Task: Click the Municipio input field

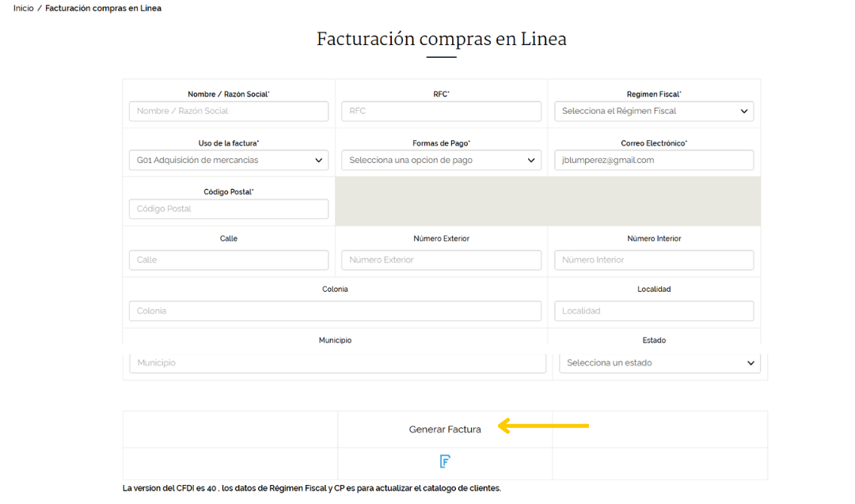Action: click(337, 363)
